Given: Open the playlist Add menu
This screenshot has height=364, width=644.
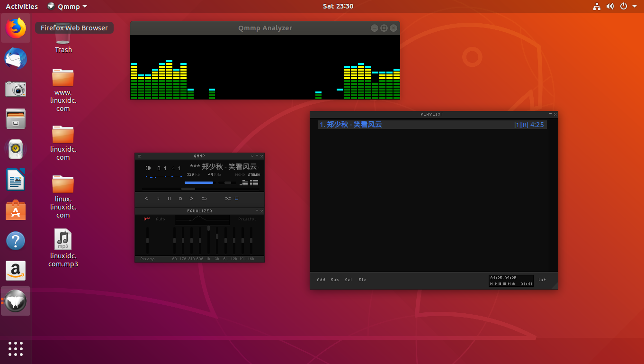Looking at the screenshot, I should point(321,280).
